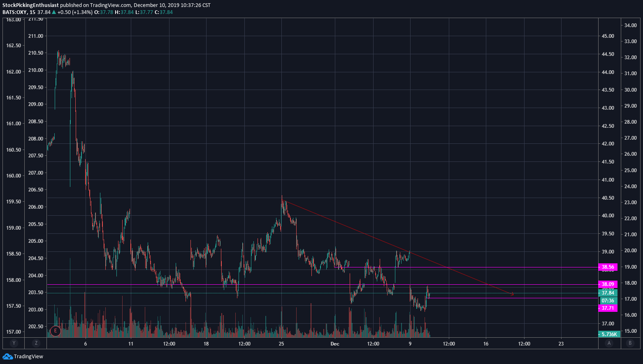Click the TradingView wordmark text

point(28,357)
